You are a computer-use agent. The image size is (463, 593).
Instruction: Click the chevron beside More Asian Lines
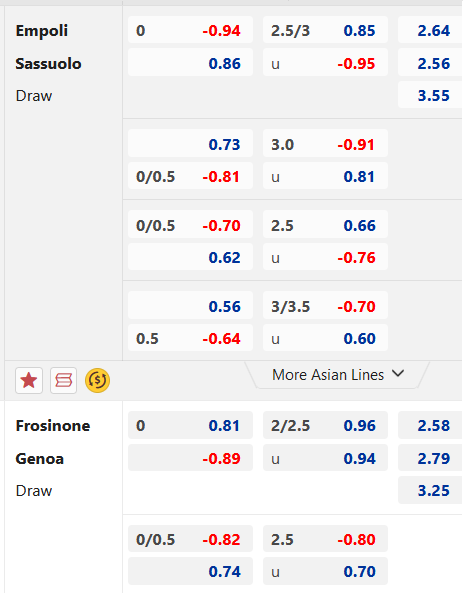(x=398, y=374)
